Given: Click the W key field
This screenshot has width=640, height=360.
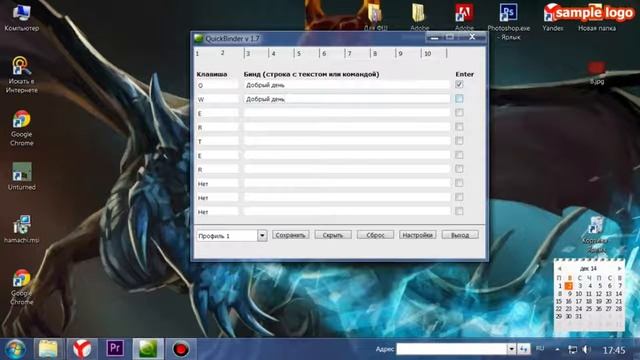Looking at the screenshot, I should tap(217, 99).
